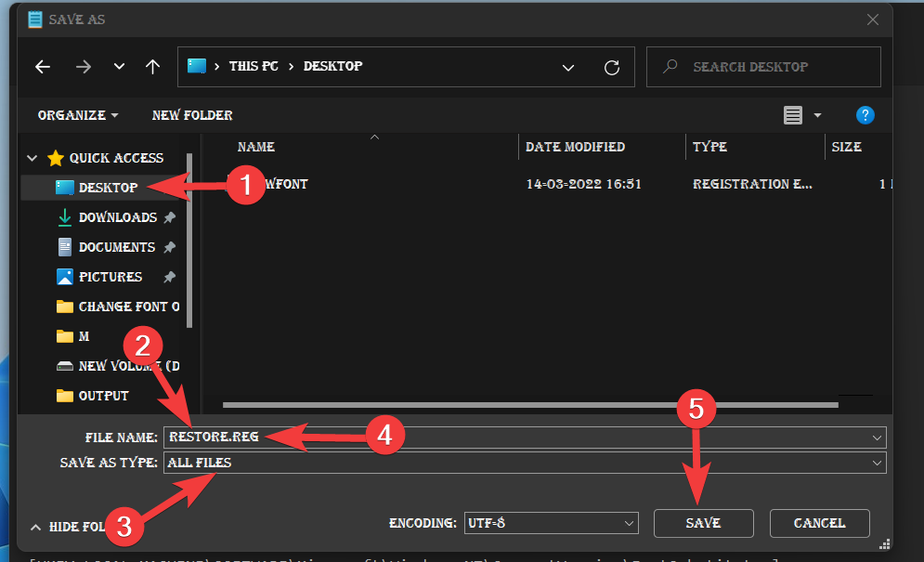This screenshot has height=562, width=924.
Task: Click the navigation pane vertical scrollbar
Action: 189,240
